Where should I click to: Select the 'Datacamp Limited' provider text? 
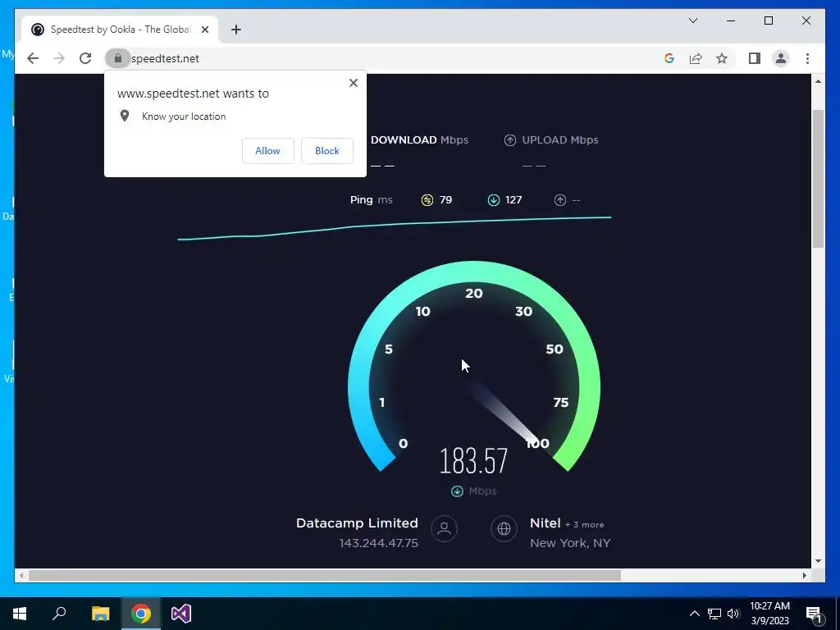pos(357,523)
